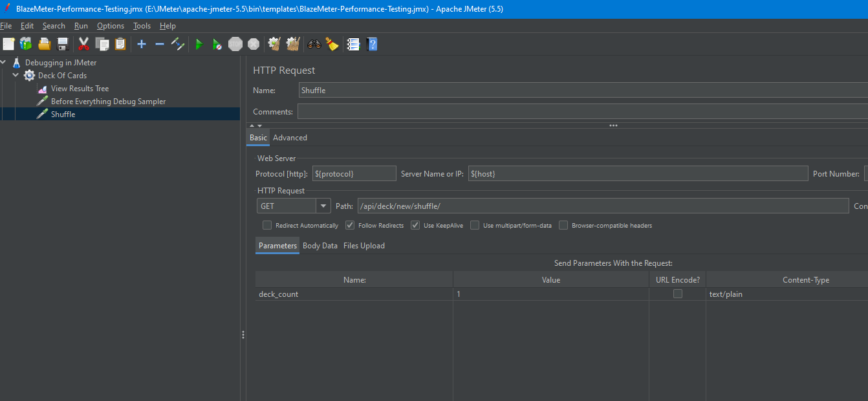Select the Shuffle tree item
Screen dimensions: 868x401
pyautogui.click(x=63, y=114)
